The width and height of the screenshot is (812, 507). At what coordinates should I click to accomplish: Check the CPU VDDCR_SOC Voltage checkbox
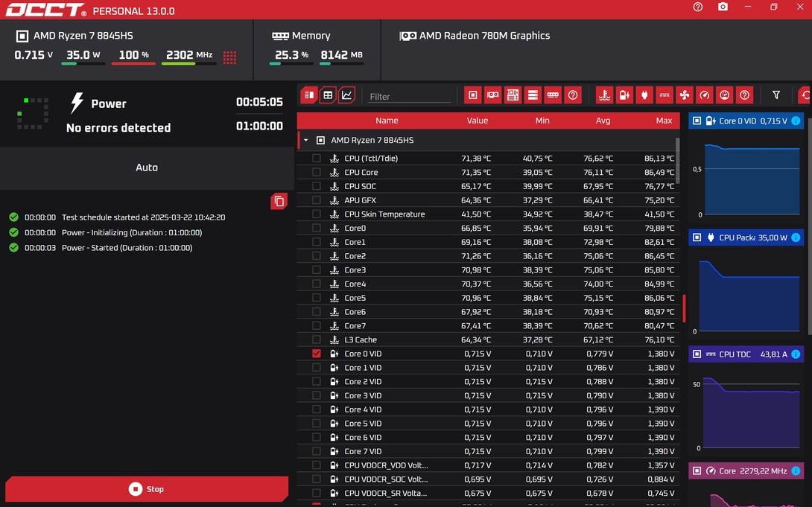(317, 479)
